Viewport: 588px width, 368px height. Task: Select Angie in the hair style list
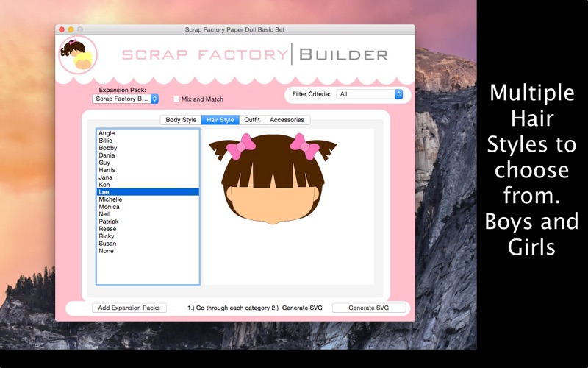(x=148, y=133)
